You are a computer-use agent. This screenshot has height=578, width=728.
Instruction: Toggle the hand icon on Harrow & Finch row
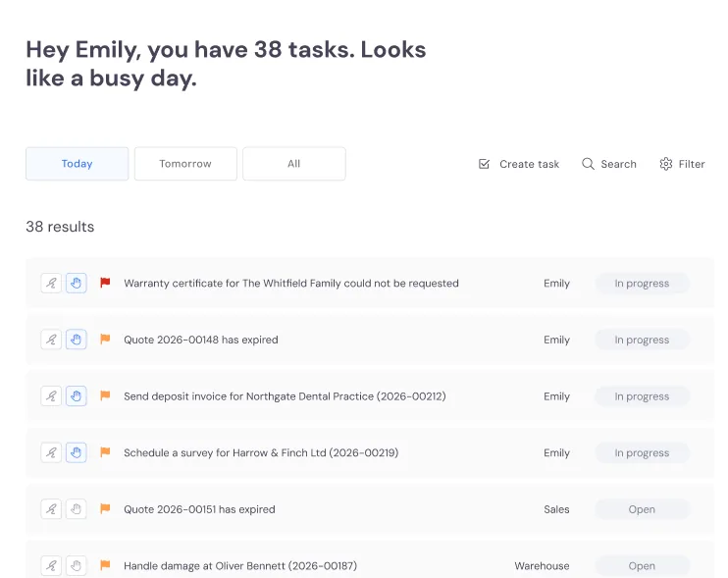(77, 452)
